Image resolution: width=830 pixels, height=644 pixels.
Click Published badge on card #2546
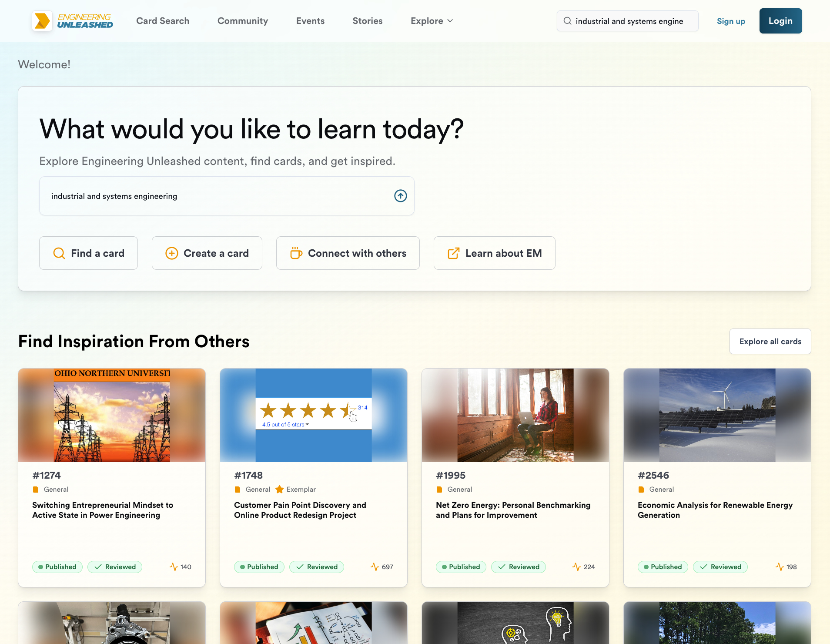(663, 567)
